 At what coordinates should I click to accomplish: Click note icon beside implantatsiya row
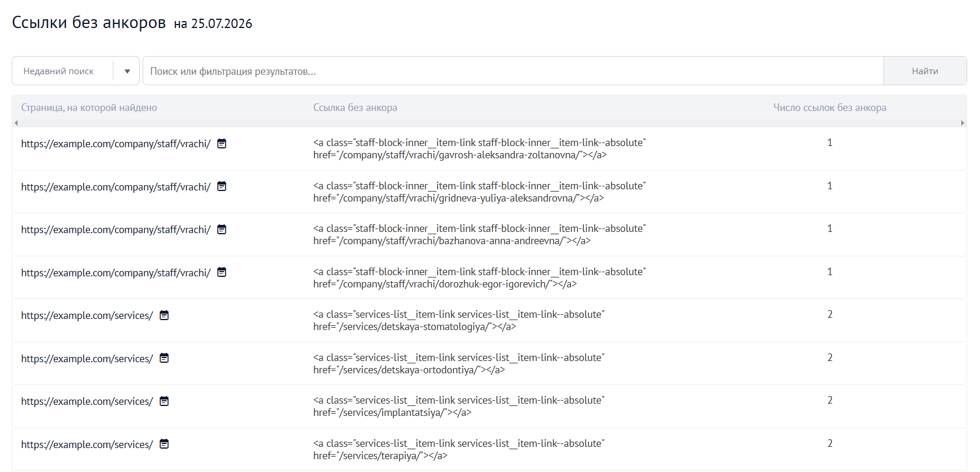[x=164, y=401]
